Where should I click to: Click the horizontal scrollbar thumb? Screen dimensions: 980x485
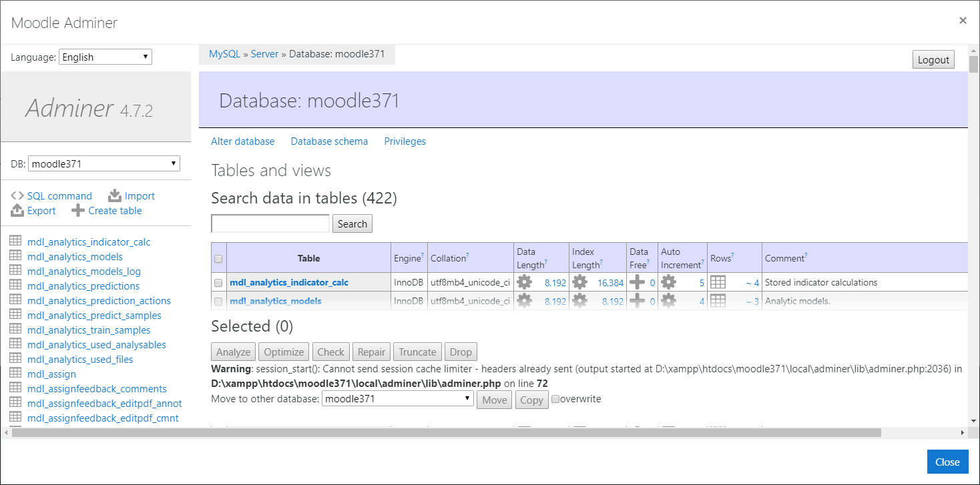point(446,432)
